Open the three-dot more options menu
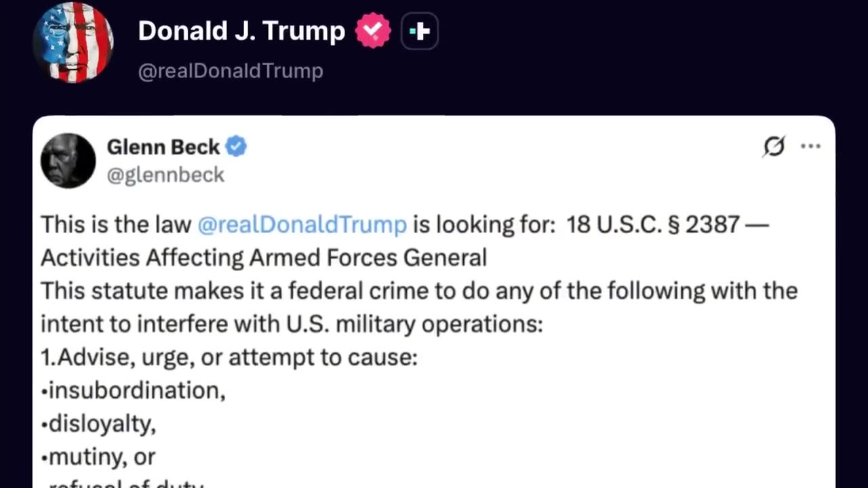This screenshot has width=868, height=488. [x=810, y=146]
